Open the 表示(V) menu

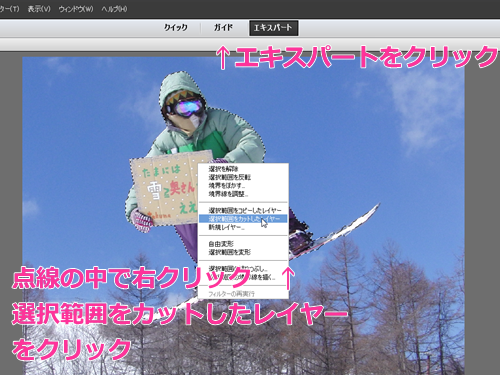pyautogui.click(x=39, y=9)
